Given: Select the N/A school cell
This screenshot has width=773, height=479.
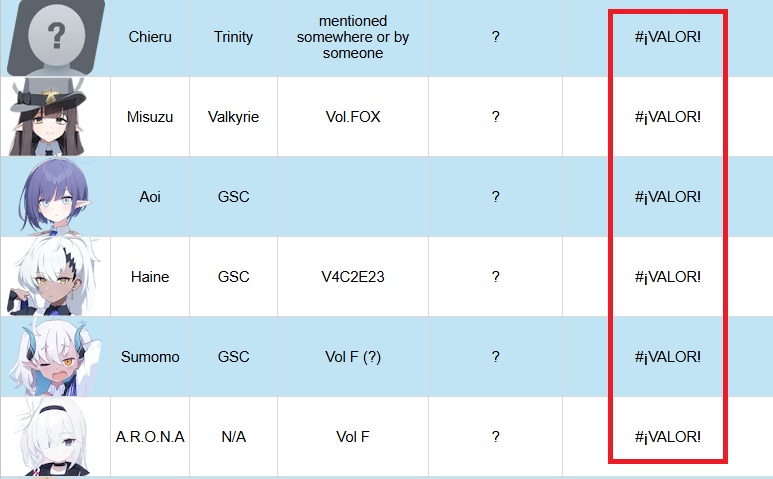Looking at the screenshot, I should tap(234, 437).
